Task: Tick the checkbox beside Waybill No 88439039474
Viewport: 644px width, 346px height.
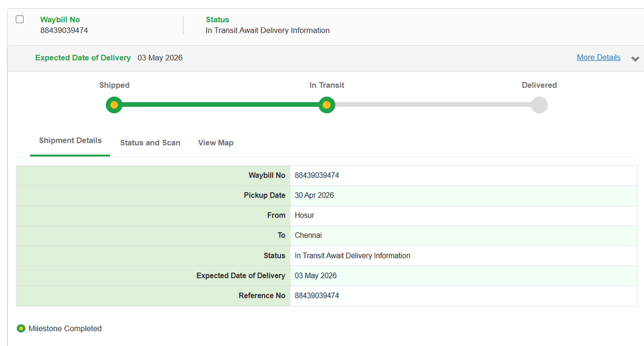Action: (x=20, y=19)
